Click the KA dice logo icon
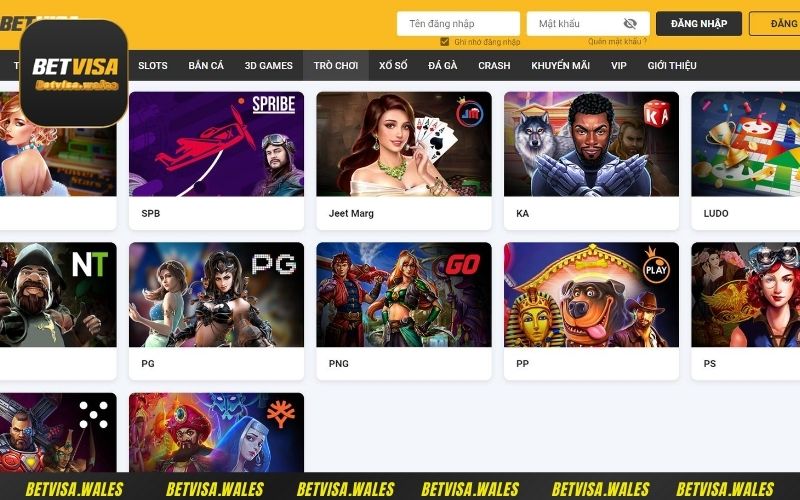Image resolution: width=800 pixels, height=500 pixels. click(x=656, y=114)
